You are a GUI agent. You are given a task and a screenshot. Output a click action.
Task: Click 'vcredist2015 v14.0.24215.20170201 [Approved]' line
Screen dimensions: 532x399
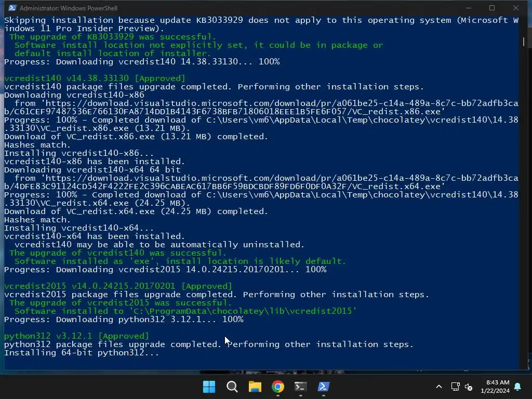pos(118,286)
